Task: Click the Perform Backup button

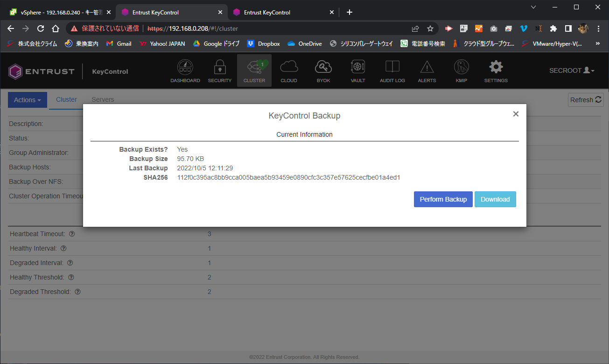Action: pyautogui.click(x=443, y=199)
